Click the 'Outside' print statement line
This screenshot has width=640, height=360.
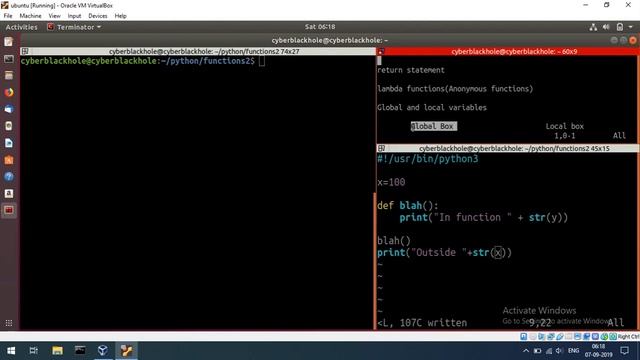pyautogui.click(x=444, y=252)
